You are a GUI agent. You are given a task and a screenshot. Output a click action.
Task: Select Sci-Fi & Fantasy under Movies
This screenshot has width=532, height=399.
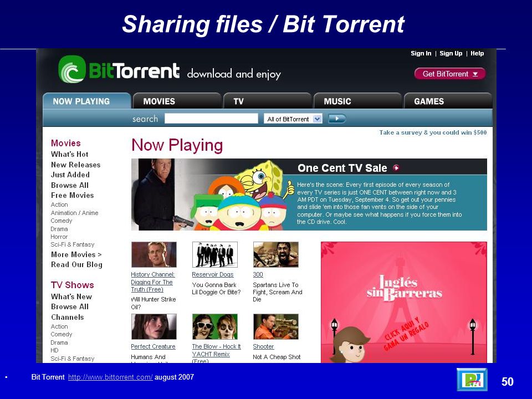73,244
